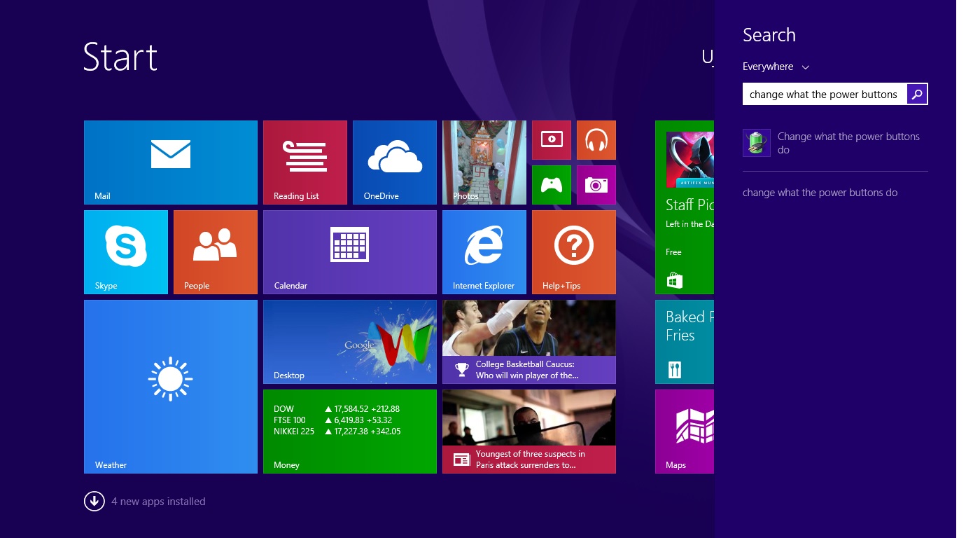This screenshot has height=538, width=980.
Task: Open the People tile
Action: click(x=216, y=252)
